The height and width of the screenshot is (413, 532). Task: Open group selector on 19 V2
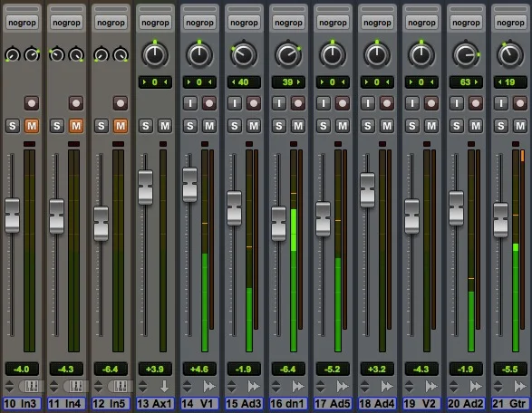(x=421, y=23)
